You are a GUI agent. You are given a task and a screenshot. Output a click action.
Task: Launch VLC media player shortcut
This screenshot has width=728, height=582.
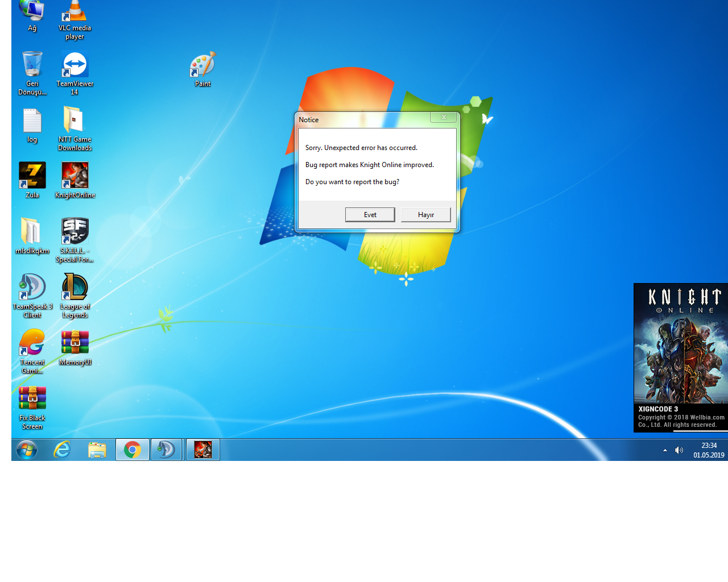75,20
